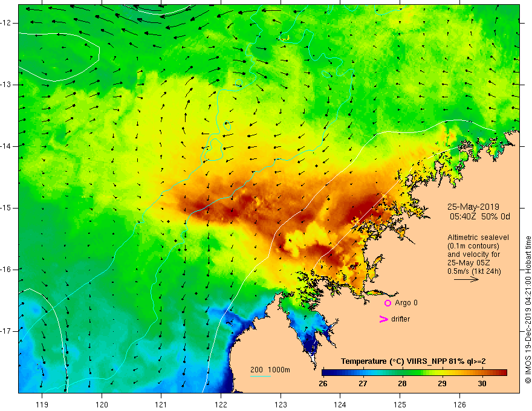Click latitude axis label -17

pos(6,331)
